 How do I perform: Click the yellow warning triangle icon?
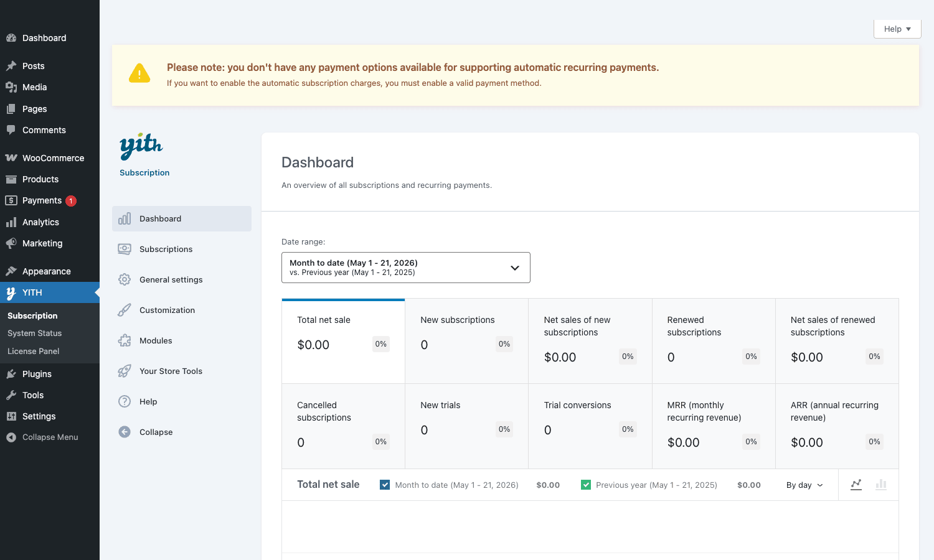[x=139, y=73]
